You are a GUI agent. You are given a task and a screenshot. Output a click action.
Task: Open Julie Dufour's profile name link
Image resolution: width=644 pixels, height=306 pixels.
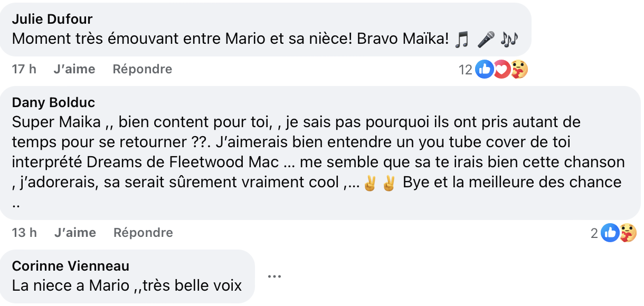click(x=52, y=20)
